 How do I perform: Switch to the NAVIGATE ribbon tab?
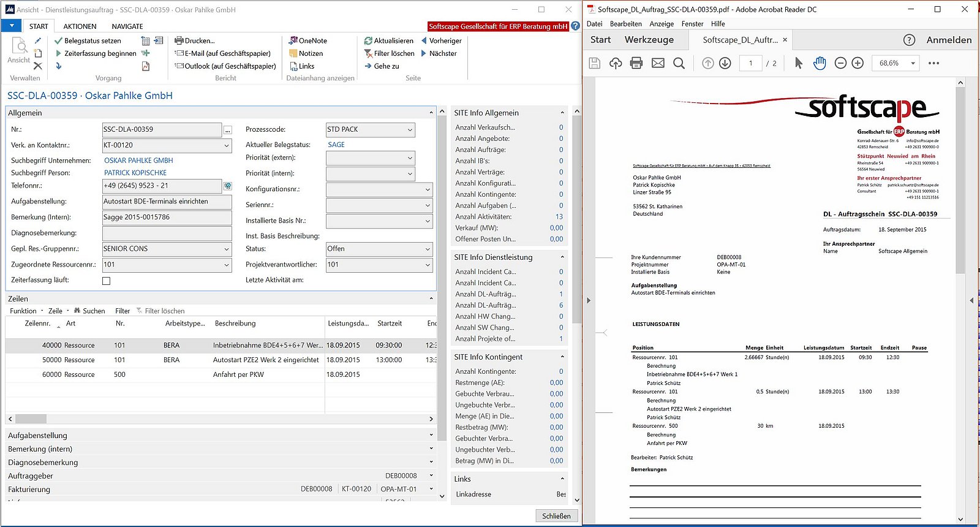127,26
